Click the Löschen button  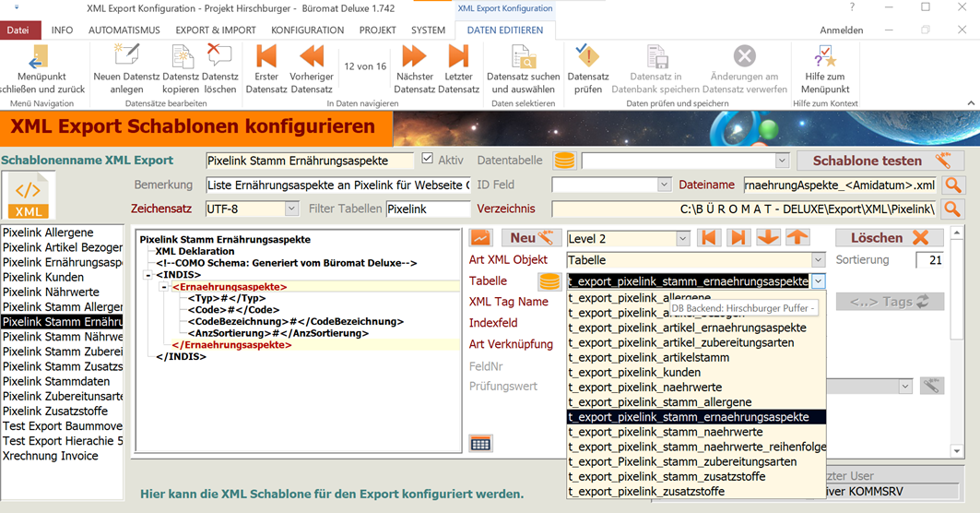(x=890, y=238)
